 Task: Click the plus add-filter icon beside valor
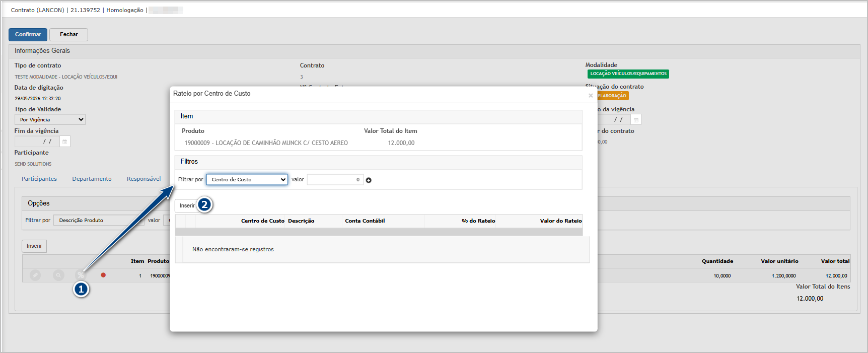pos(369,180)
